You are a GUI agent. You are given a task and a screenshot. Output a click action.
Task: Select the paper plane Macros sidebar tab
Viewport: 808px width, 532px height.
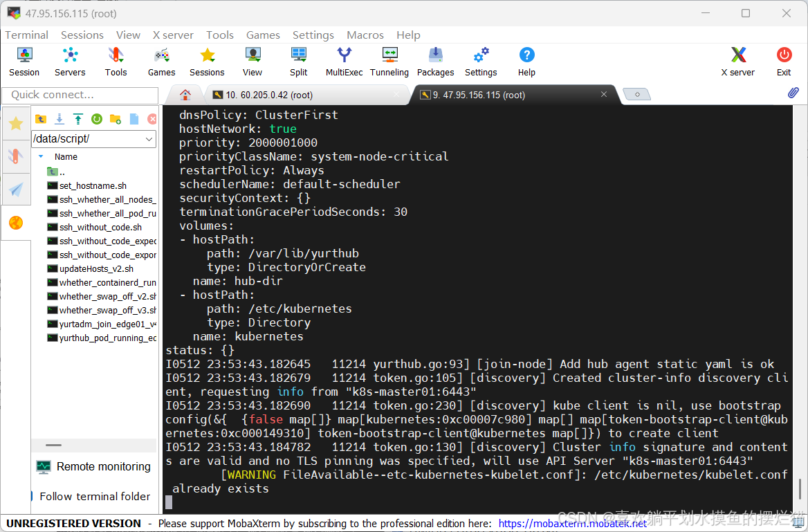[x=16, y=190]
